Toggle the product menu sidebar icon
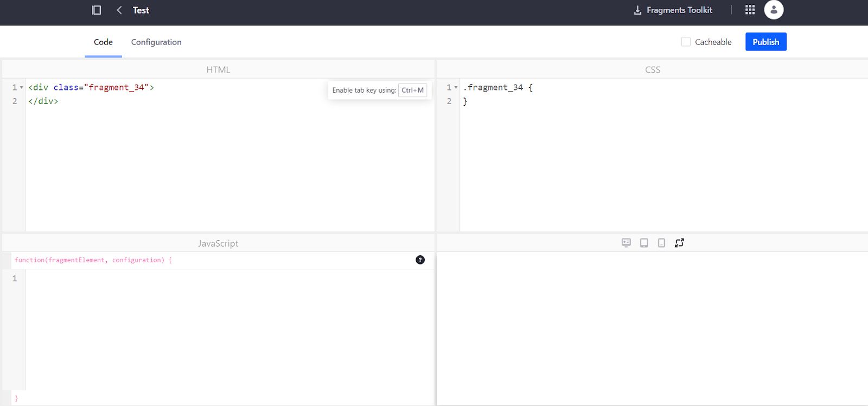This screenshot has height=406, width=868. point(97,10)
